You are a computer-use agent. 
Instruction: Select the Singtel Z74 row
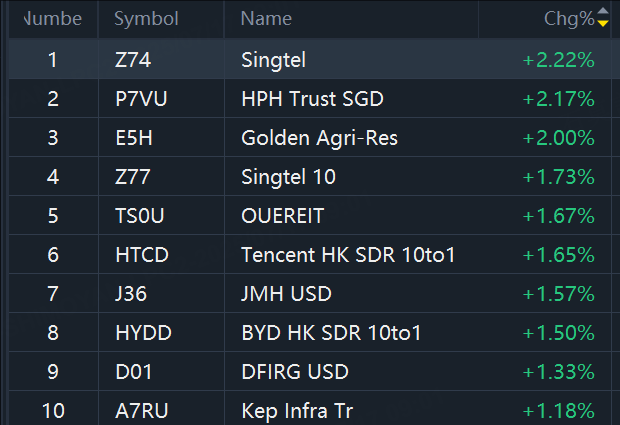pos(273,60)
